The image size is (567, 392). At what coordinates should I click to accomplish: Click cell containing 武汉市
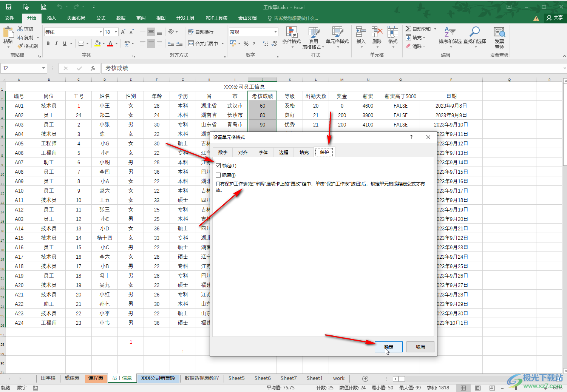pos(235,106)
